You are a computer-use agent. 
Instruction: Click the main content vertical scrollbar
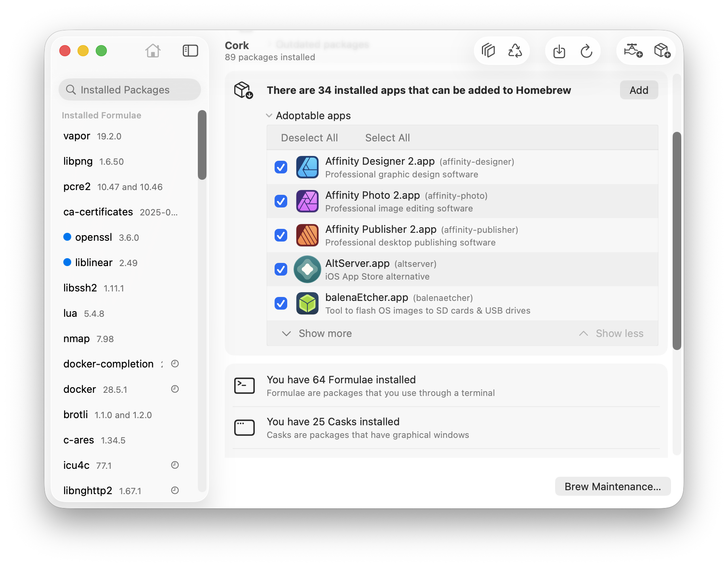[x=677, y=241]
